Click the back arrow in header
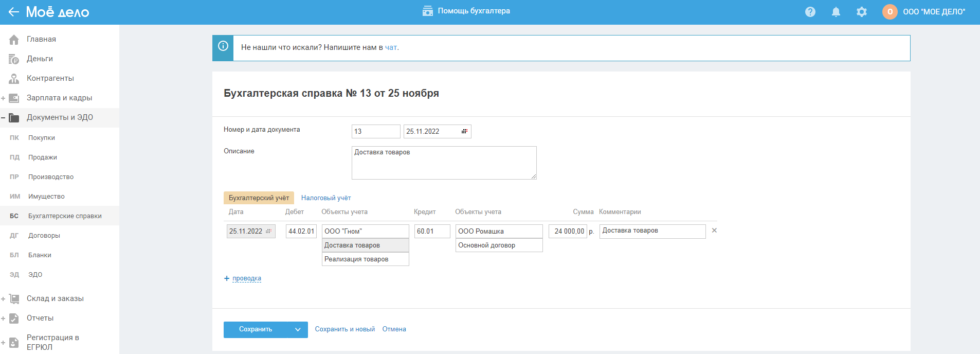980x354 pixels. pos(13,12)
